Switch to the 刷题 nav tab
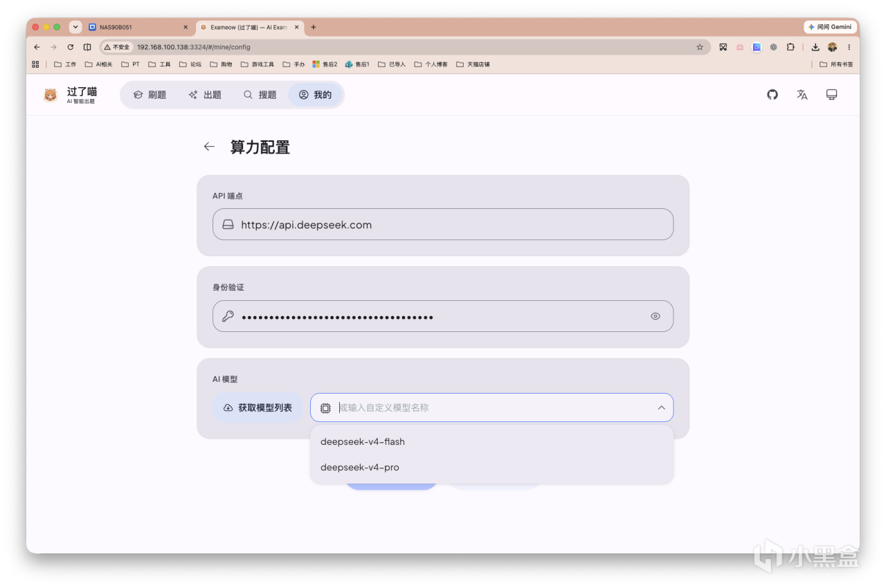The height and width of the screenshot is (588, 886). pos(150,95)
